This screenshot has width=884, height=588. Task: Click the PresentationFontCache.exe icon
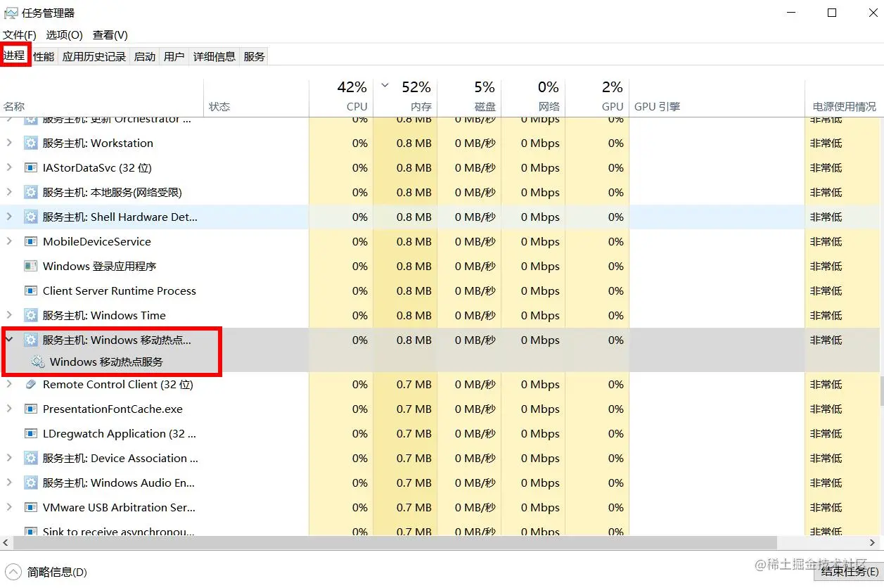(x=31, y=409)
